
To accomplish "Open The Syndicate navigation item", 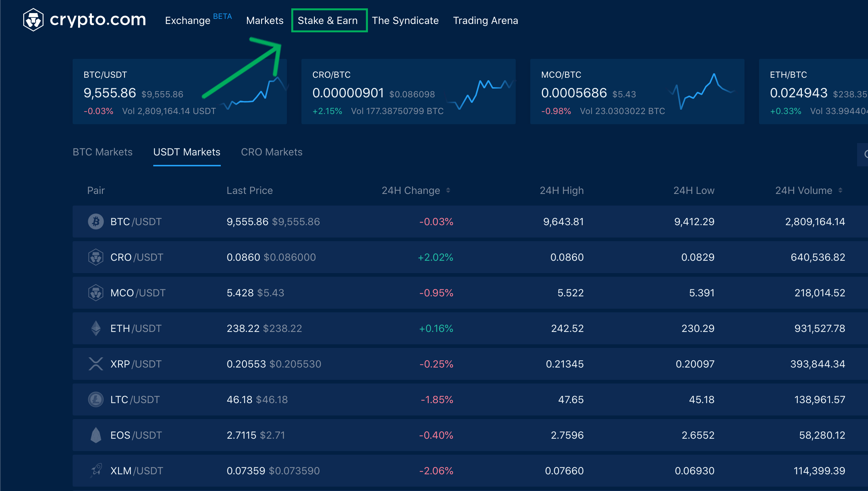I will click(x=405, y=20).
